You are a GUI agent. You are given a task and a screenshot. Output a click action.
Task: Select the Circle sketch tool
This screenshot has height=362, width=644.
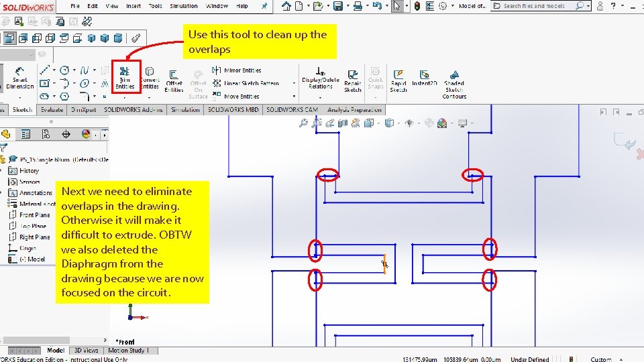click(64, 70)
